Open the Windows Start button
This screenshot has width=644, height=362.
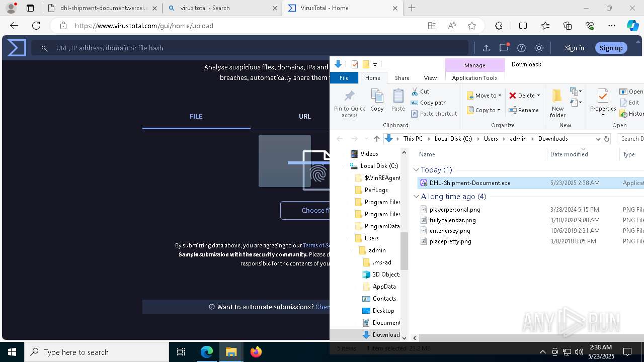(x=12, y=352)
